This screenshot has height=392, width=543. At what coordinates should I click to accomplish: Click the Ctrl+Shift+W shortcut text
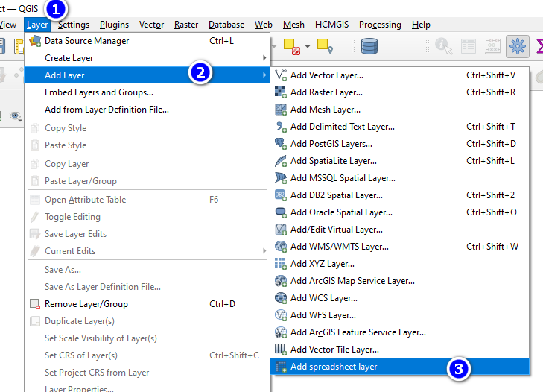[x=492, y=247]
